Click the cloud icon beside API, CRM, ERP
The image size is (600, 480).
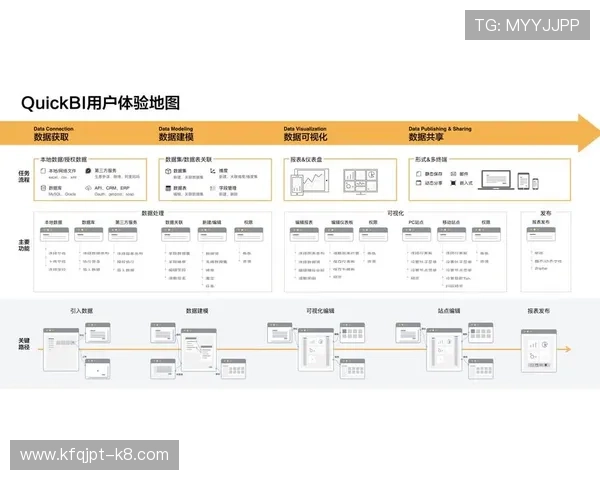point(88,188)
